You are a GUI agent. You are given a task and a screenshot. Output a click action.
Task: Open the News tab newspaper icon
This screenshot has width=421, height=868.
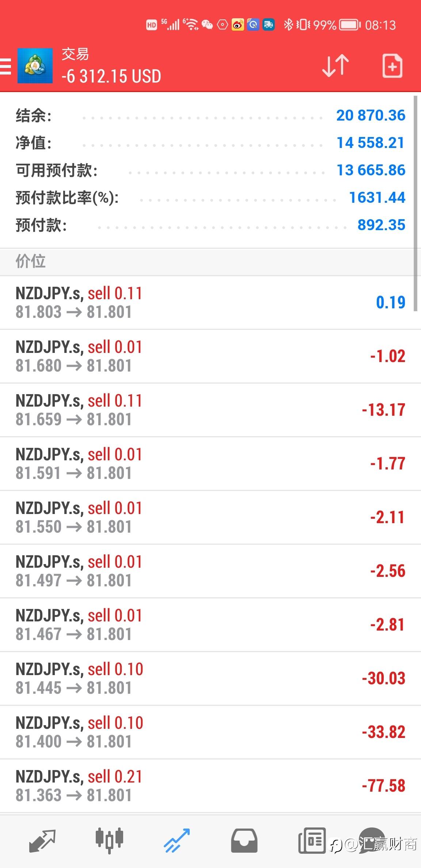pyautogui.click(x=312, y=840)
